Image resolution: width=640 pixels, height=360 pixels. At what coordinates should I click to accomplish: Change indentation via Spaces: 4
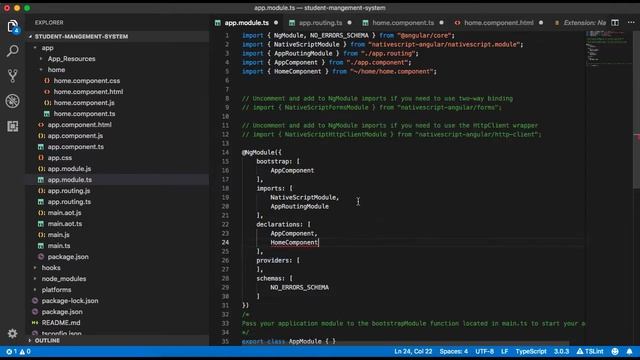click(454, 351)
